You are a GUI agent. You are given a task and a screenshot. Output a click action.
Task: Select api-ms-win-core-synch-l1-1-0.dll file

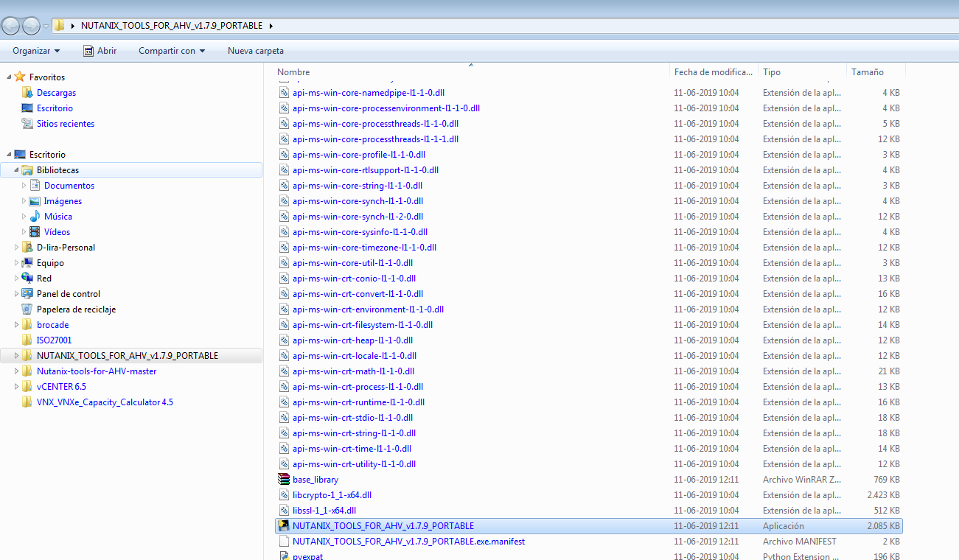pyautogui.click(x=358, y=201)
